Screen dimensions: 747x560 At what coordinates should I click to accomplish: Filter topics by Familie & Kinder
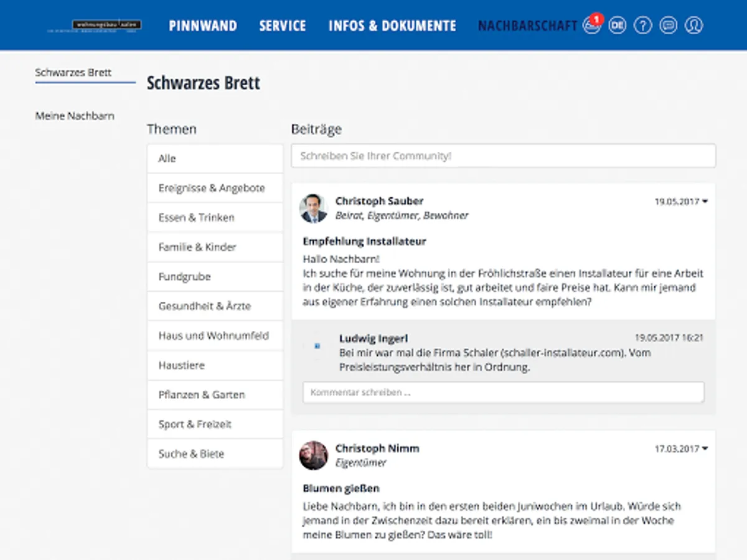pos(215,247)
